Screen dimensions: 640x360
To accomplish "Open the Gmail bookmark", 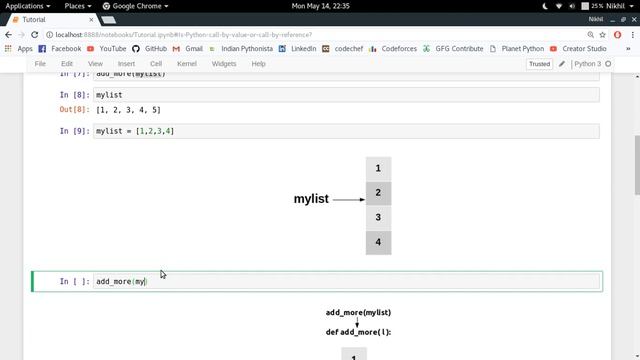I will tap(188, 49).
